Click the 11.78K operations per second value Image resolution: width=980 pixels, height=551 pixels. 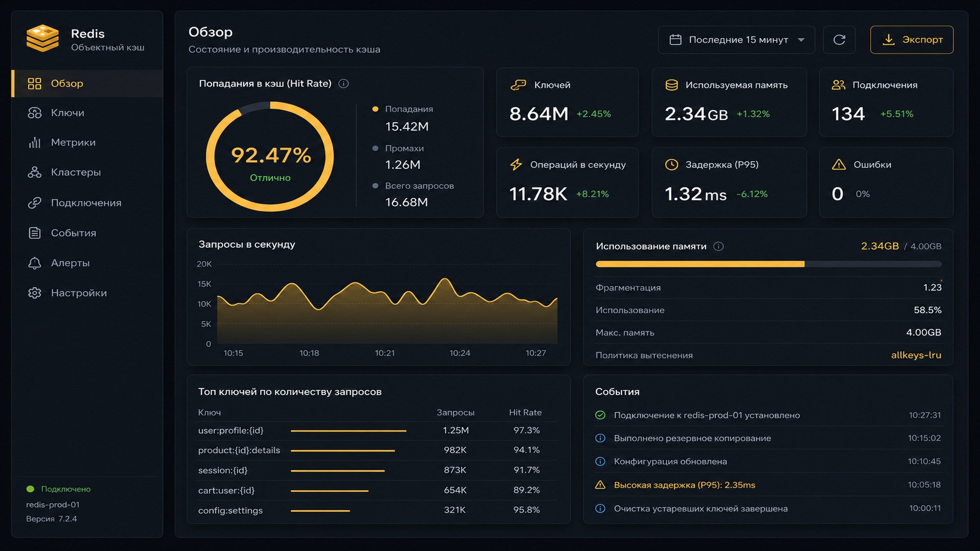[538, 194]
